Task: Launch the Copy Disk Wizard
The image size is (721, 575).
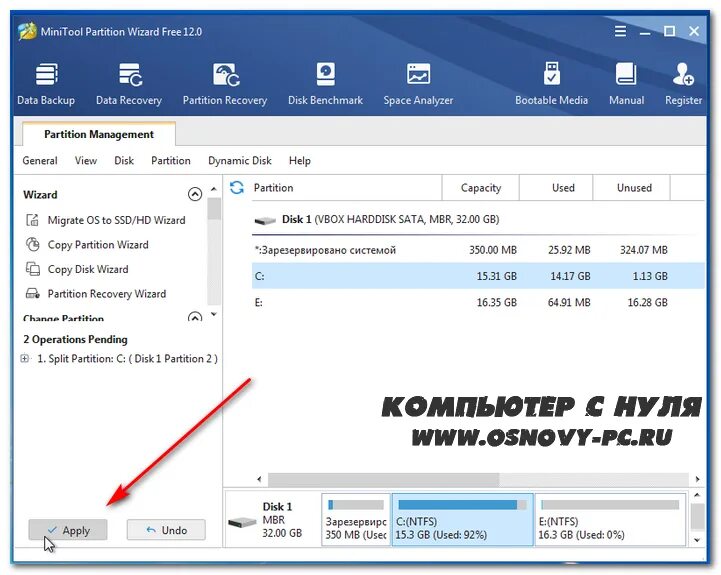Action: pos(88,269)
